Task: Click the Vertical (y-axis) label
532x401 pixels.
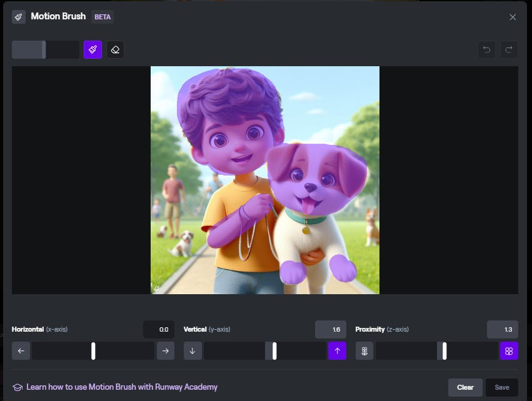Action: pyautogui.click(x=207, y=329)
